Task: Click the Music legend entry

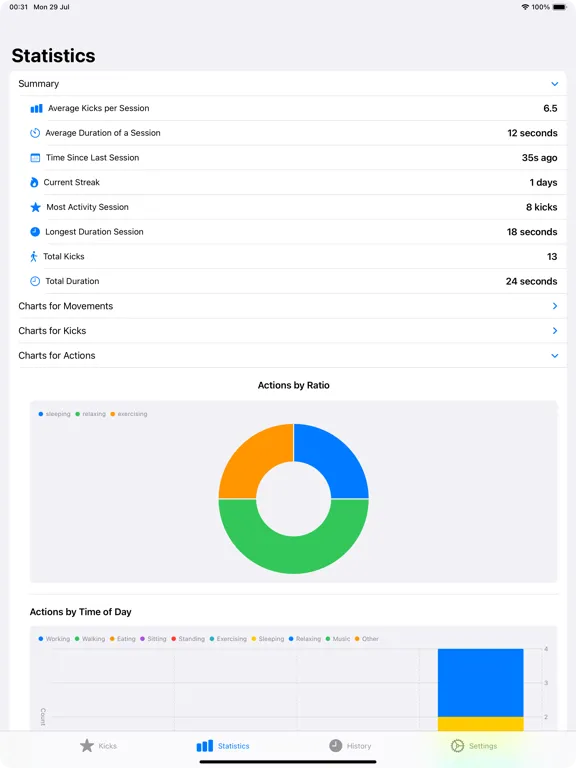Action: click(x=338, y=639)
